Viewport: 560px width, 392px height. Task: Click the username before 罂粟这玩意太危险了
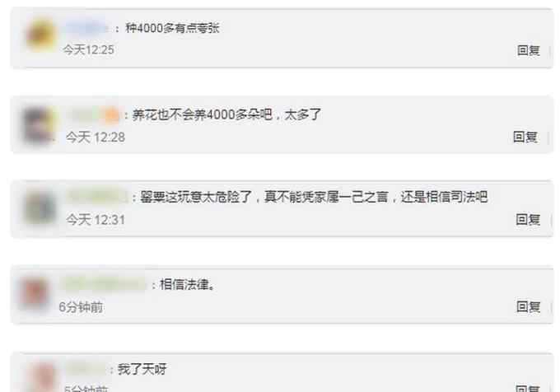pos(97,197)
